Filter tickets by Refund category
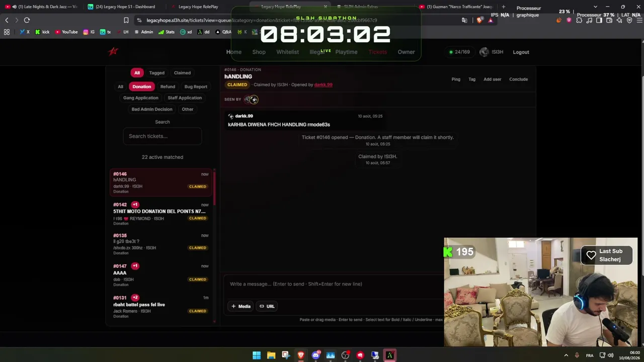644x362 pixels. click(168, 86)
